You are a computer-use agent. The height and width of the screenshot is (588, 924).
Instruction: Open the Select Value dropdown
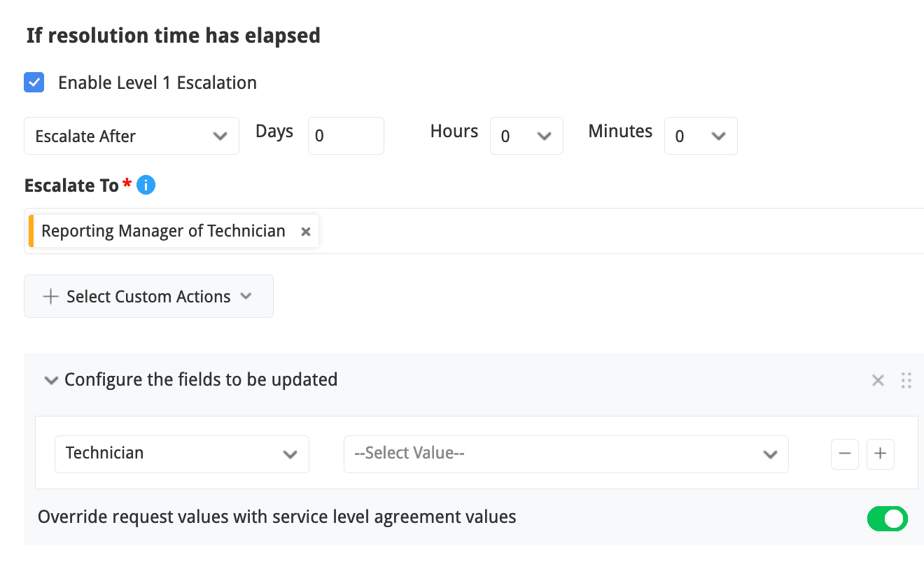(x=566, y=454)
